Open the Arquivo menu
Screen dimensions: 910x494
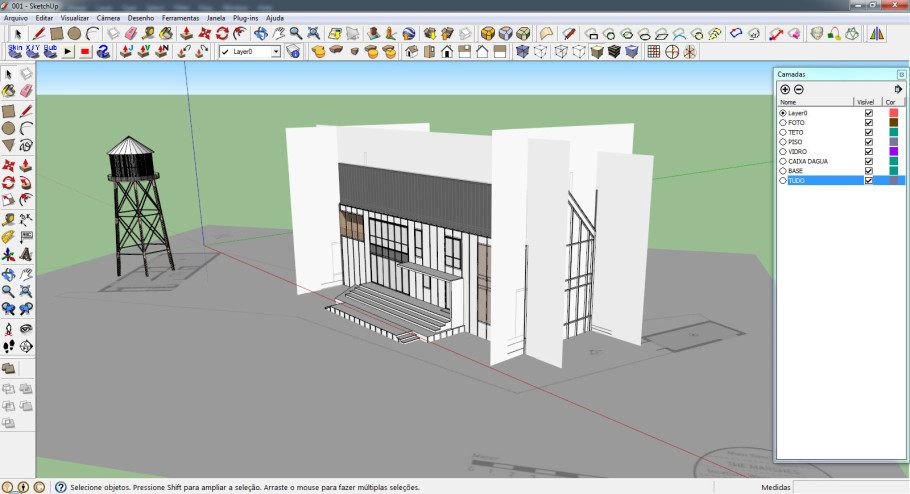click(16, 18)
